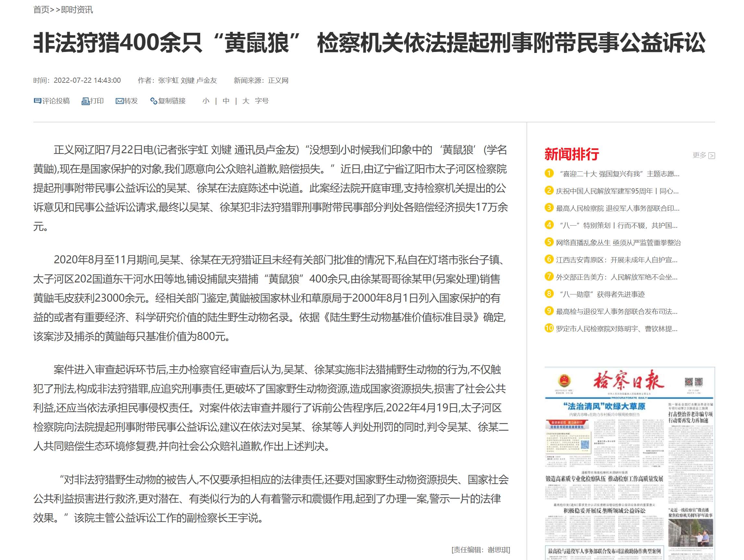
Task: Click the 打印 printer icon
Action: tap(85, 101)
